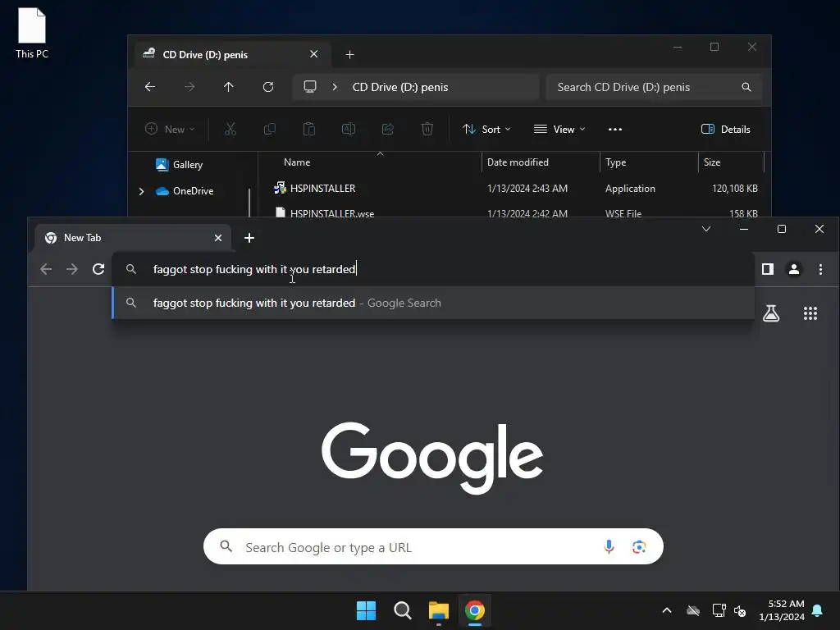The height and width of the screenshot is (630, 840).
Task: Sort by the Size column header
Action: (x=711, y=162)
